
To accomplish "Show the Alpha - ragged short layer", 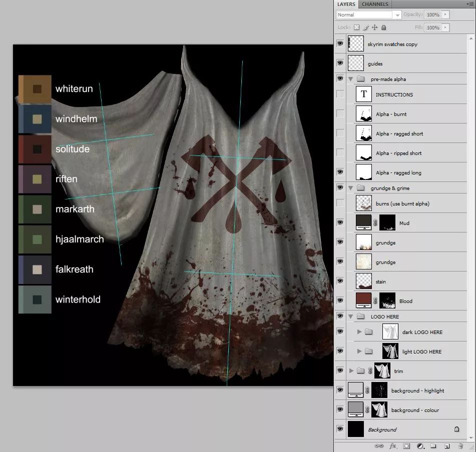I will [x=340, y=133].
